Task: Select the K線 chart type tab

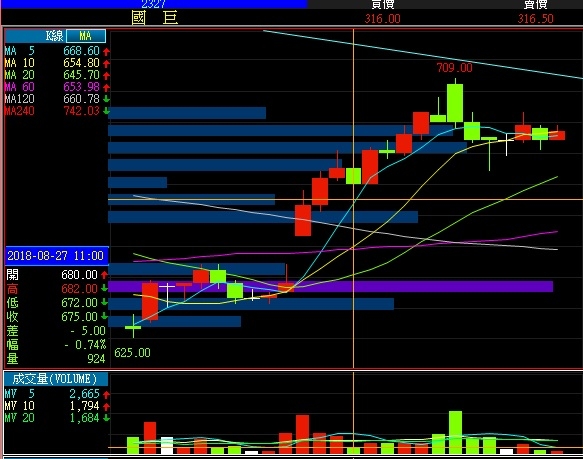Action: 35,36
